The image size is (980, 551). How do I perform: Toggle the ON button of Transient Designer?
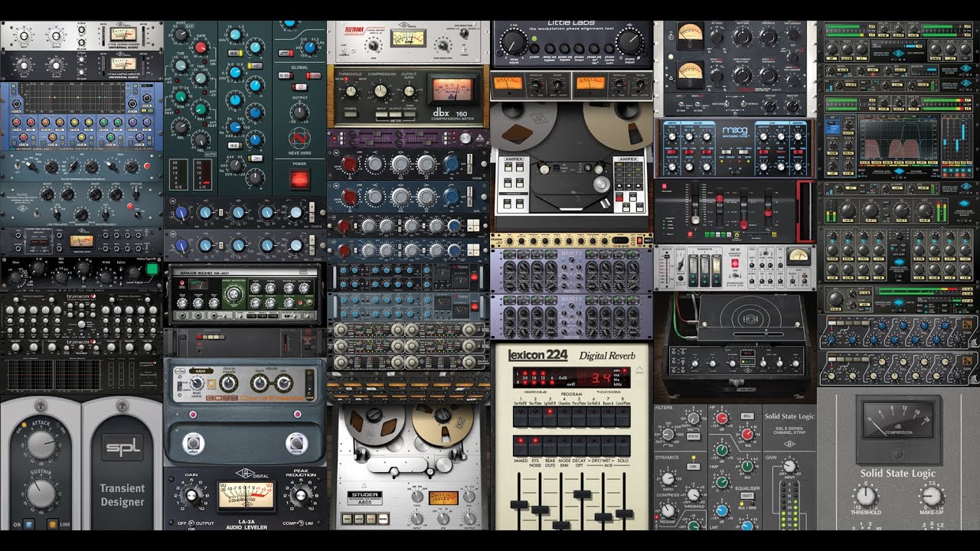pyautogui.click(x=29, y=524)
